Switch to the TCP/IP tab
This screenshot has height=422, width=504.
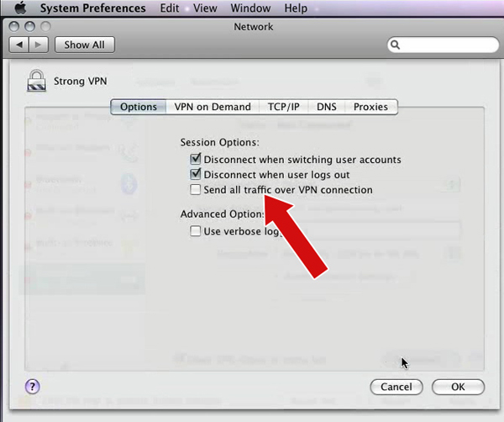(284, 107)
